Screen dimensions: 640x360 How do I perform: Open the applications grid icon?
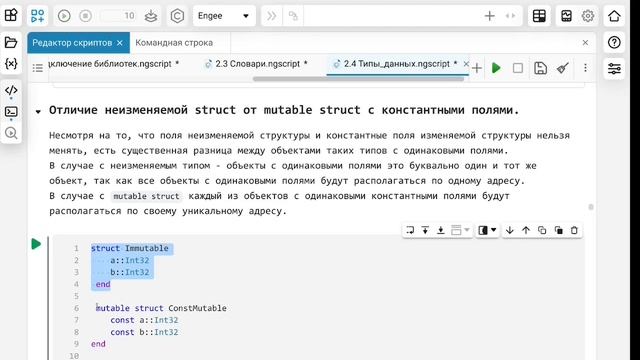tap(11, 16)
